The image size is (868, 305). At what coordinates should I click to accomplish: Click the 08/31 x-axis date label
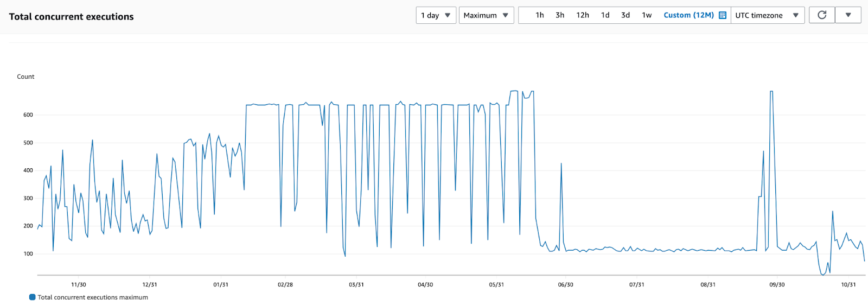[708, 285]
